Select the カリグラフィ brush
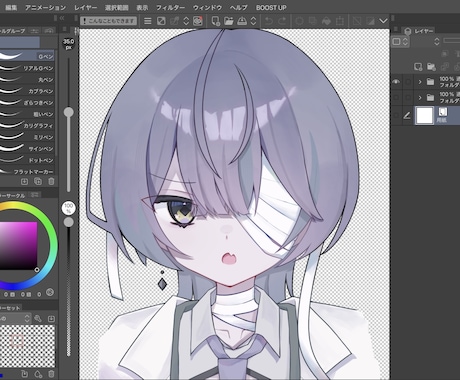 tap(27, 126)
